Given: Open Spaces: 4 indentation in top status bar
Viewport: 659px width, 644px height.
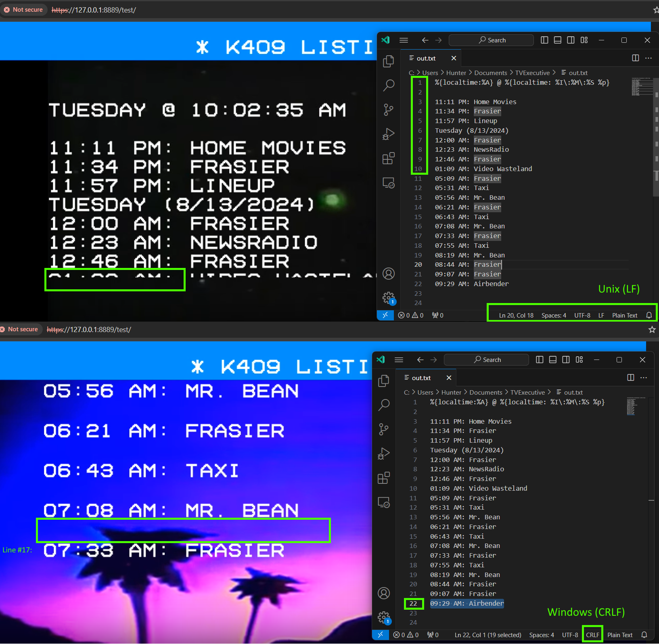Looking at the screenshot, I should click(554, 315).
